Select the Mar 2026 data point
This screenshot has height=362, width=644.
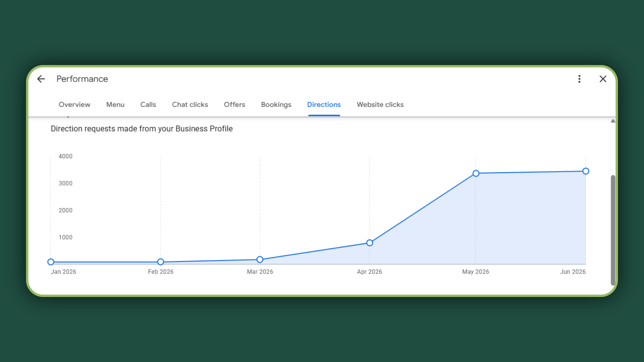[260, 260]
